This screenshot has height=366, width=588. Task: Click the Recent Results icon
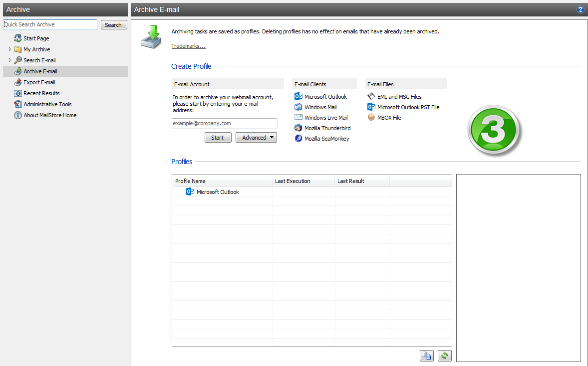click(x=17, y=93)
